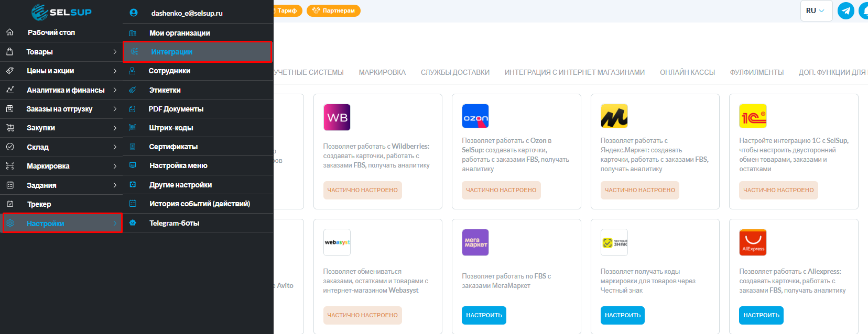Click ЧАСТИЧНО НАСТРОЕНО under Wildberries
This screenshot has width=868, height=334.
(x=363, y=190)
